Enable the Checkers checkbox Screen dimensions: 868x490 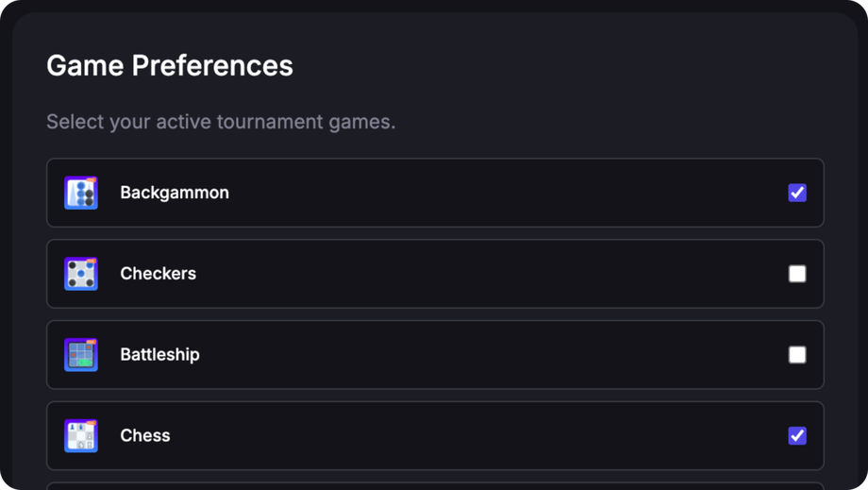(x=797, y=274)
